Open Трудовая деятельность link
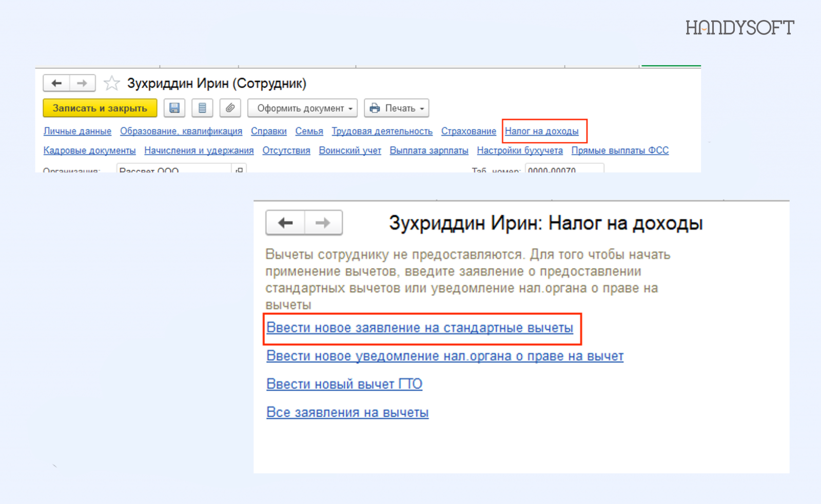Viewport: 821px width, 504px height. click(x=382, y=131)
